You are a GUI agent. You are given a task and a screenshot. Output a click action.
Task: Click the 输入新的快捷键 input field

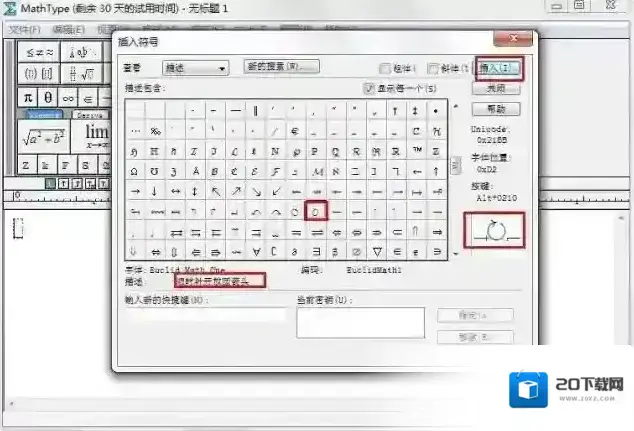click(206, 314)
